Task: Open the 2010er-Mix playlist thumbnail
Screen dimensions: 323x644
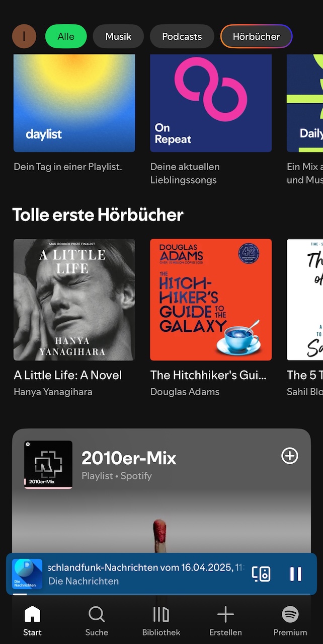Action: pos(48,465)
